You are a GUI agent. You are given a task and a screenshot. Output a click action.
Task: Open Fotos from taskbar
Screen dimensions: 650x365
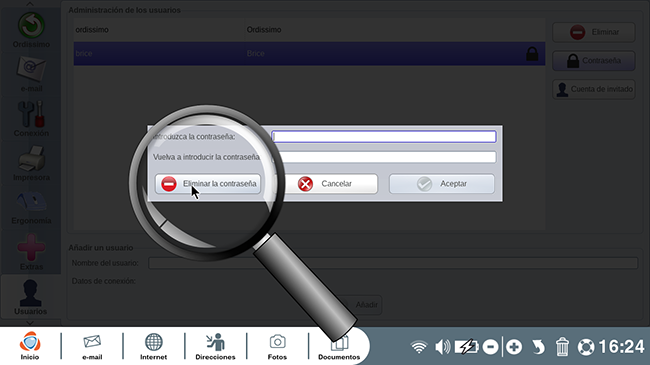(x=277, y=346)
